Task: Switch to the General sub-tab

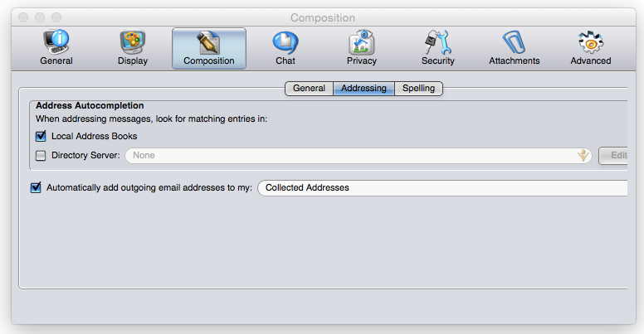Action: [309, 89]
